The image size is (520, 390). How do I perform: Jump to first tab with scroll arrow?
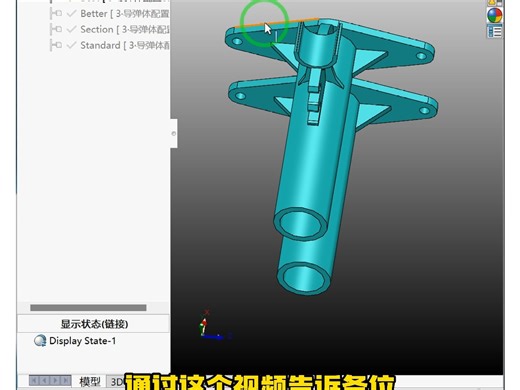(34, 380)
